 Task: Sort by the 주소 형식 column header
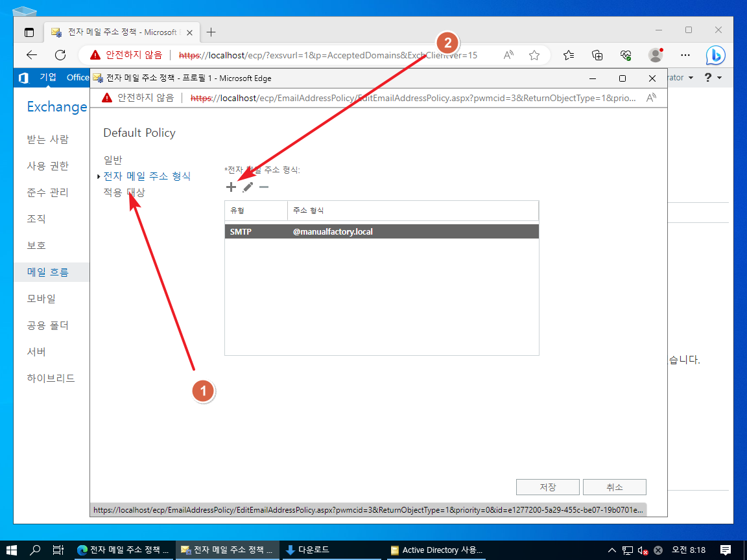pos(413,211)
